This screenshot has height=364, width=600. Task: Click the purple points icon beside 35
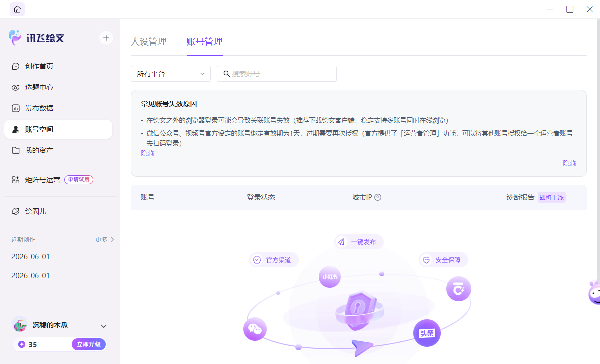click(21, 344)
